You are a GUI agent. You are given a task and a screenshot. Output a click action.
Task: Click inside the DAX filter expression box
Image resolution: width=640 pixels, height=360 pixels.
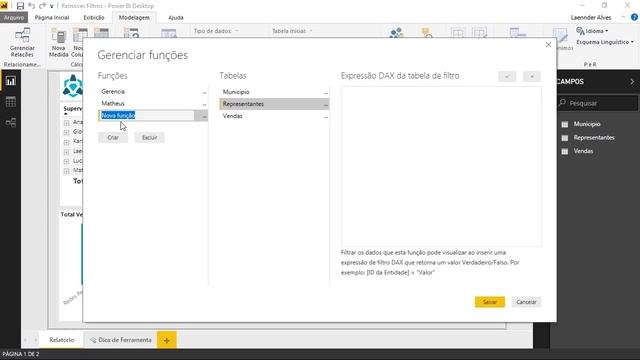click(441, 167)
